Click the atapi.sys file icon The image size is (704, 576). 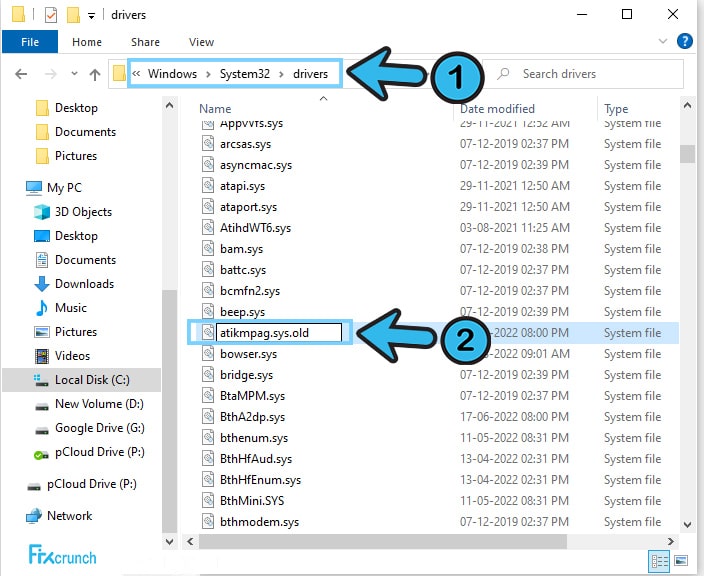pyautogui.click(x=207, y=185)
